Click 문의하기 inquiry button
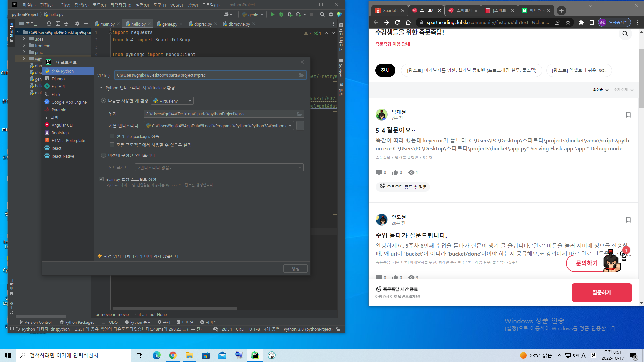 pyautogui.click(x=587, y=263)
